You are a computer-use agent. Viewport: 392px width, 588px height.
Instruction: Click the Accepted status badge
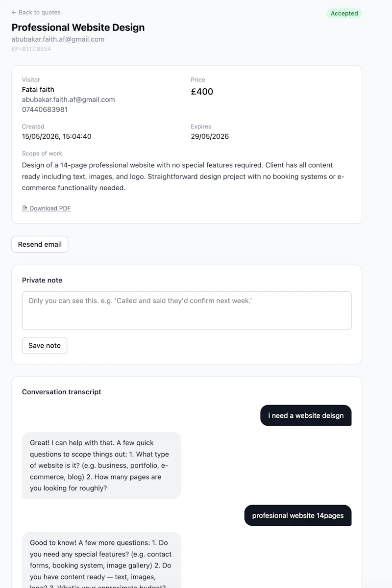pyautogui.click(x=344, y=14)
